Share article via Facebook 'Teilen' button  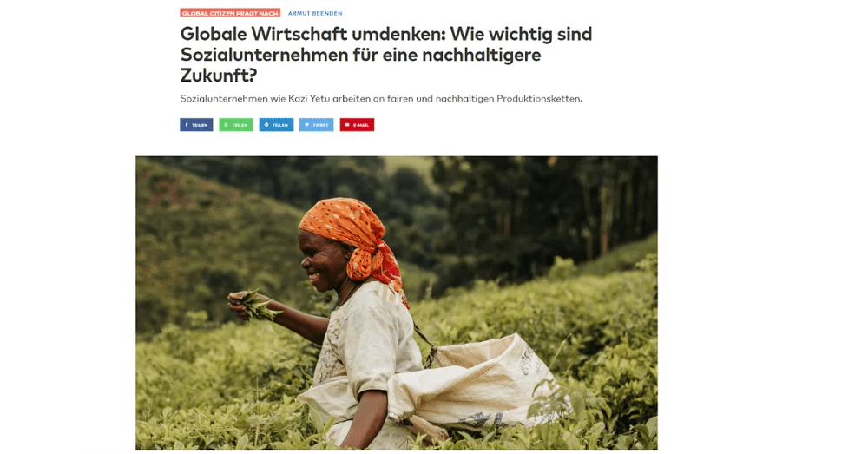tap(196, 125)
